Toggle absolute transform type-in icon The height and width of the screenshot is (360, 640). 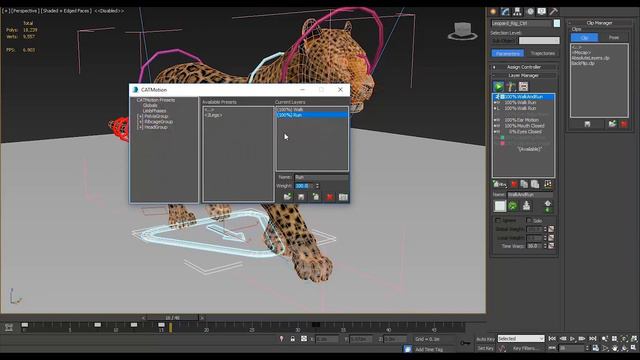click(304, 339)
